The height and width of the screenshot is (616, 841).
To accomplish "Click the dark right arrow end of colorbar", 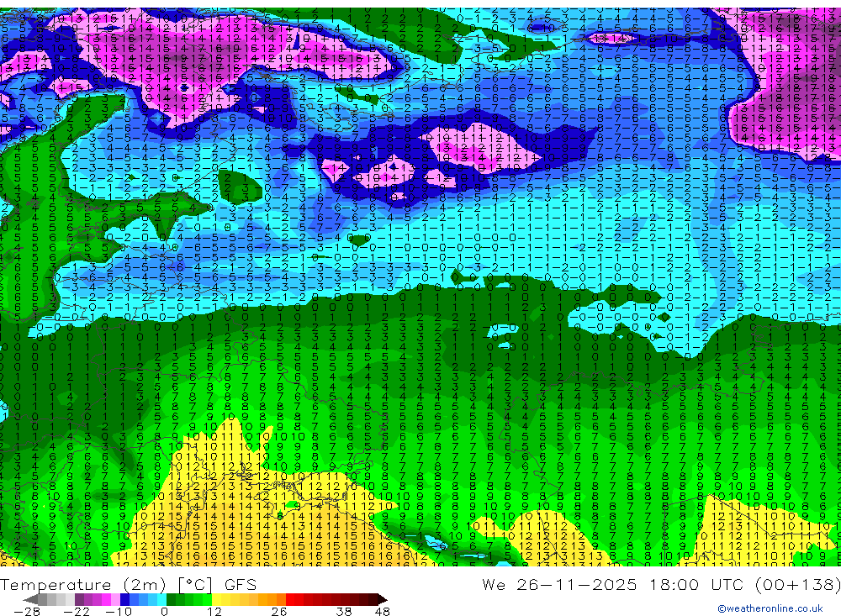I will coord(383,599).
